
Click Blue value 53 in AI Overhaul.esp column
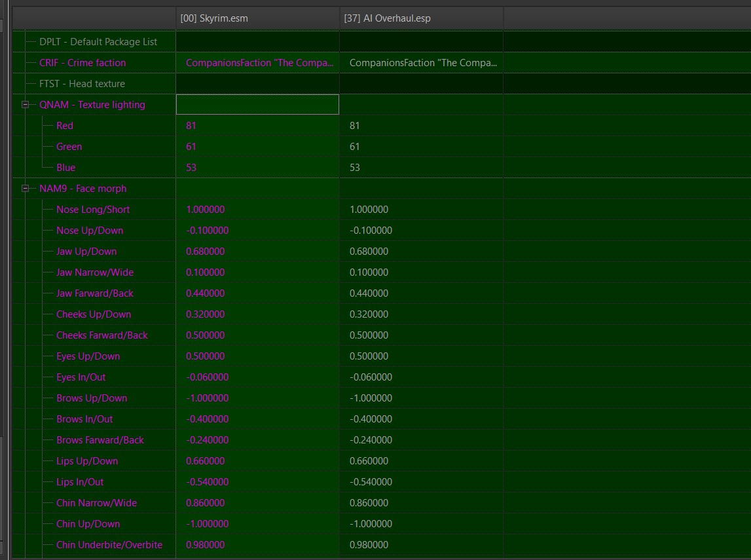pos(354,168)
